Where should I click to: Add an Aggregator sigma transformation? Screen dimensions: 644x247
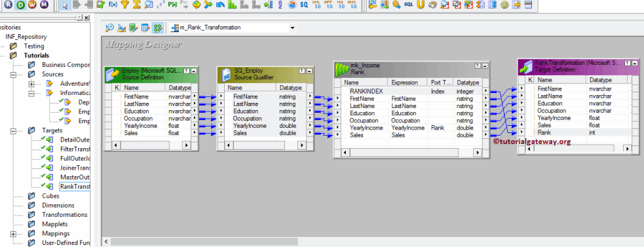click(137, 5)
